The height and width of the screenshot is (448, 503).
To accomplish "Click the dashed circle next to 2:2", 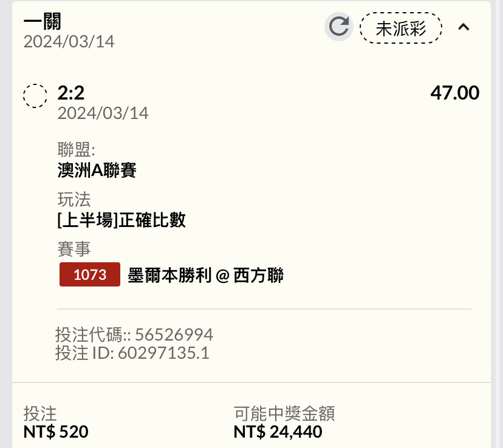I will coord(35,96).
